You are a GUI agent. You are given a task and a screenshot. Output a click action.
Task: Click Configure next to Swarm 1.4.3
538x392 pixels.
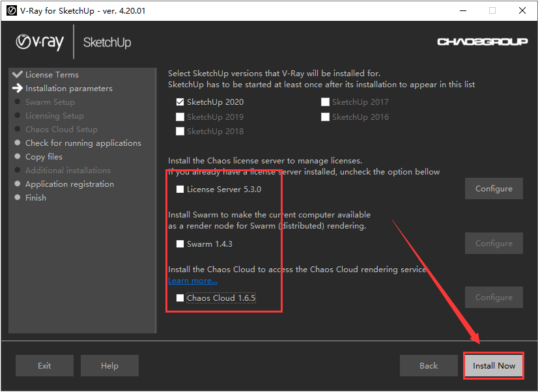tap(494, 243)
